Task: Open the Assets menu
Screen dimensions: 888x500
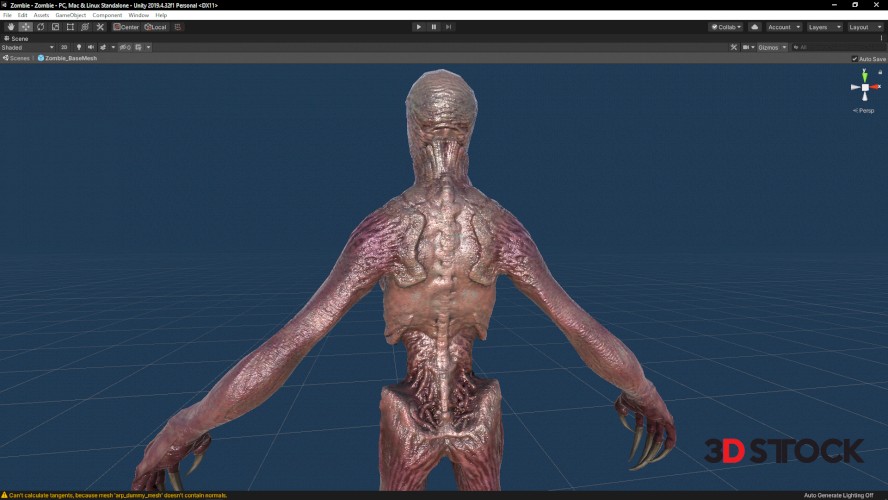Action: (41, 15)
